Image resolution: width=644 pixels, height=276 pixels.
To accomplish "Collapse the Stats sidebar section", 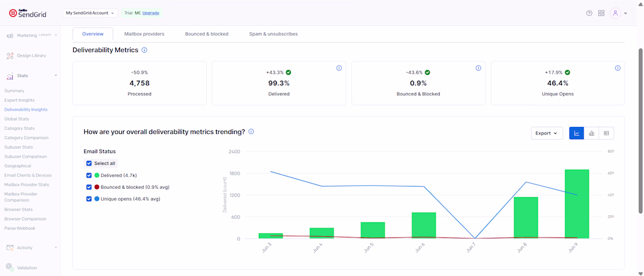I will tap(56, 75).
